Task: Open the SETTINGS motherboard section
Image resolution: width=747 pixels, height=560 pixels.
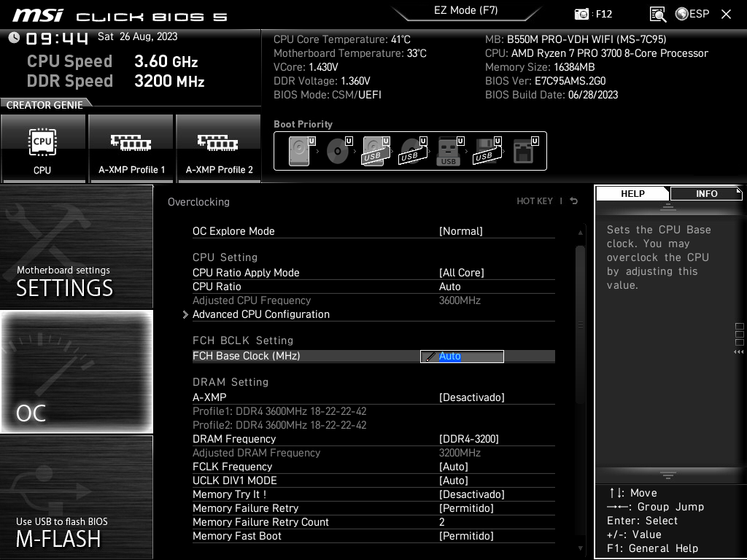Action: (76, 246)
